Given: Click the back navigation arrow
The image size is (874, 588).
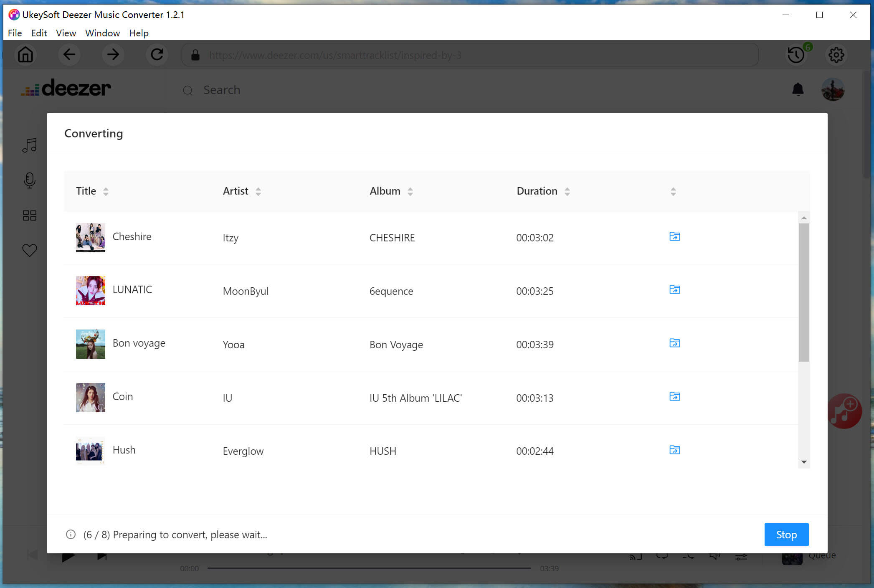Looking at the screenshot, I should coord(69,54).
